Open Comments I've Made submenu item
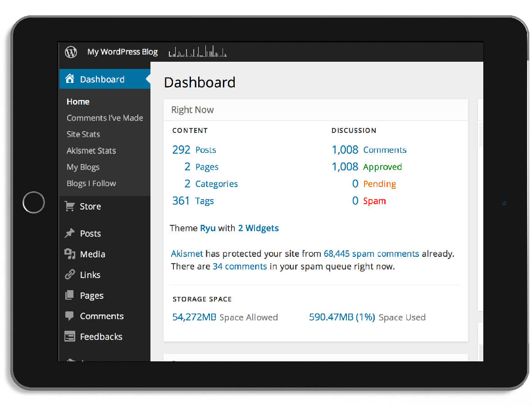 105,118
